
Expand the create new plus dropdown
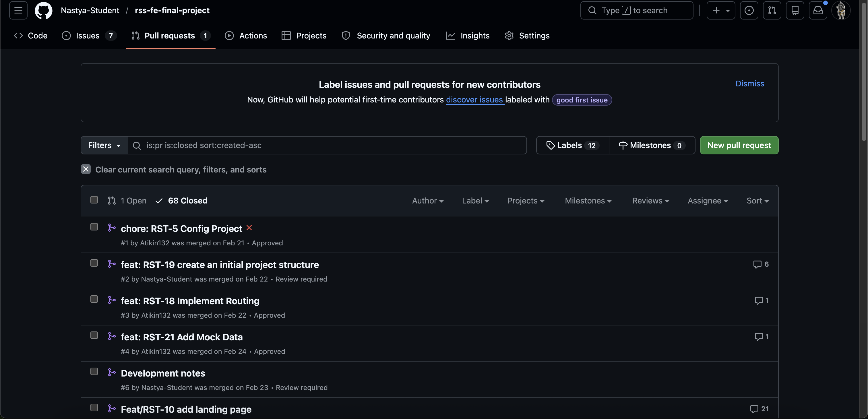click(721, 10)
